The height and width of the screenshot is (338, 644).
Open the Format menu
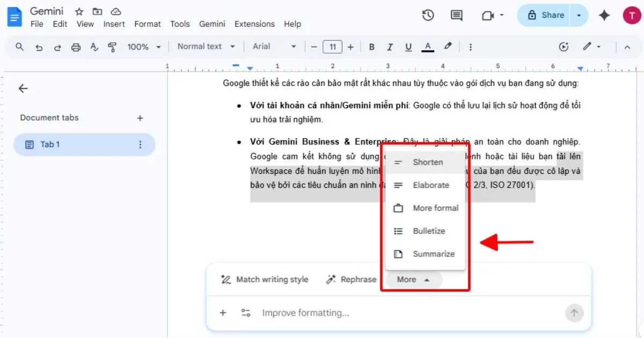coord(148,24)
